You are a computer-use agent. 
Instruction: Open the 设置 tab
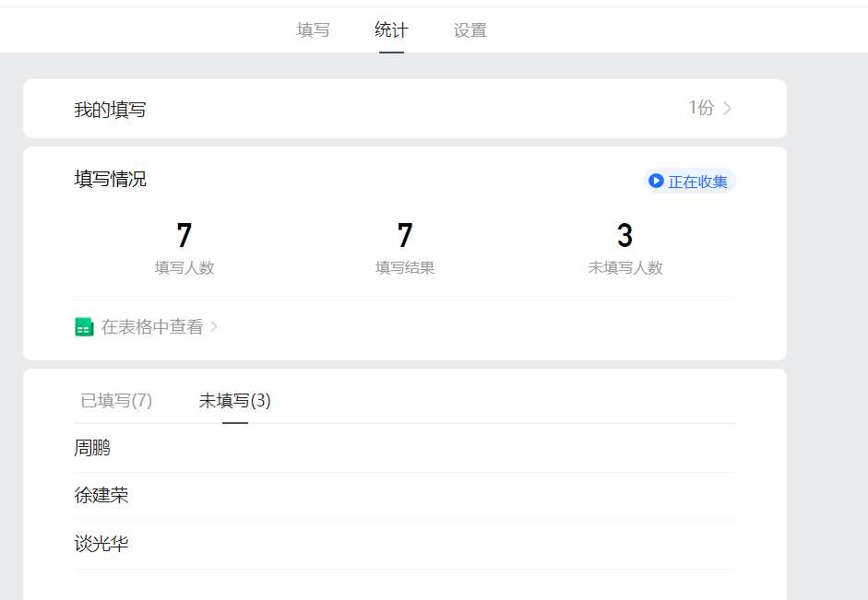470,29
